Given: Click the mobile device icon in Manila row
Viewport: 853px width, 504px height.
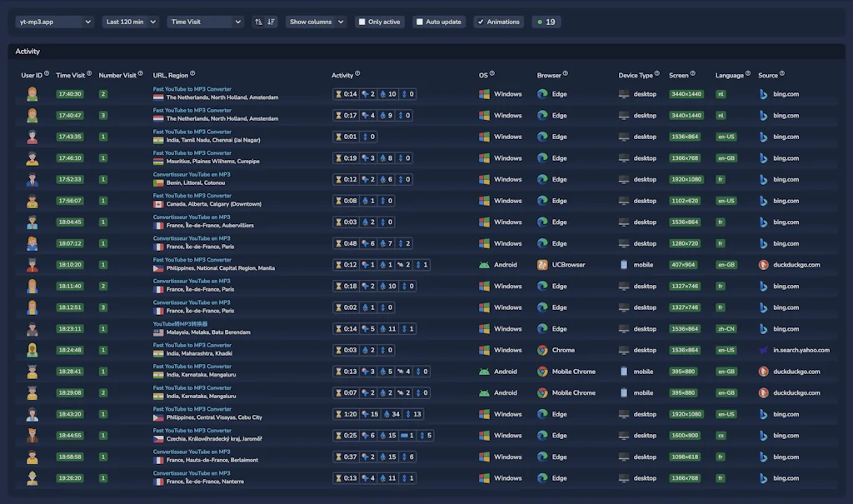Looking at the screenshot, I should point(623,265).
